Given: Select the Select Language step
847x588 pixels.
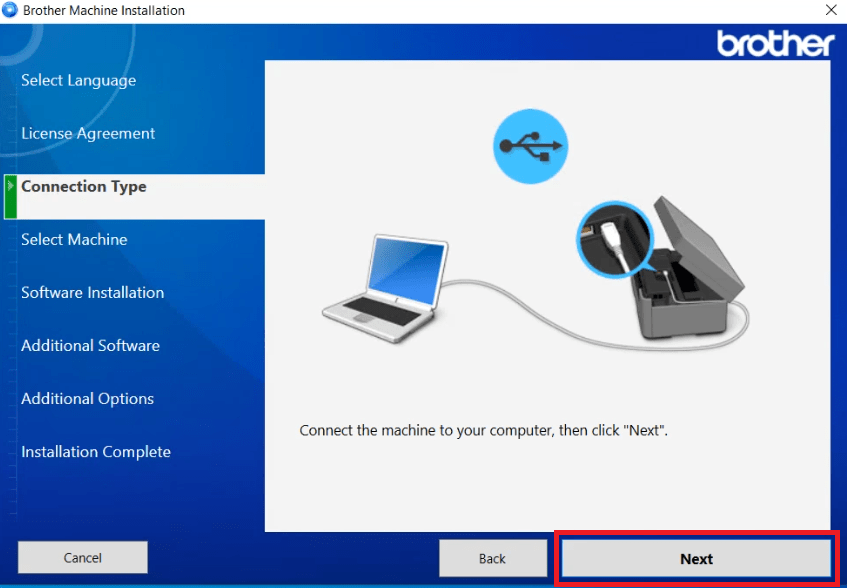Looking at the screenshot, I should pyautogui.click(x=78, y=80).
